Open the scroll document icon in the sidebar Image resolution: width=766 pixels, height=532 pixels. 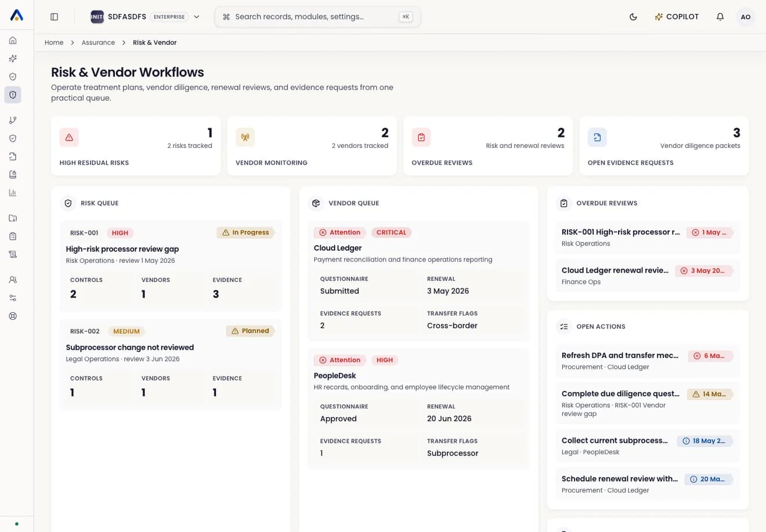click(x=13, y=254)
